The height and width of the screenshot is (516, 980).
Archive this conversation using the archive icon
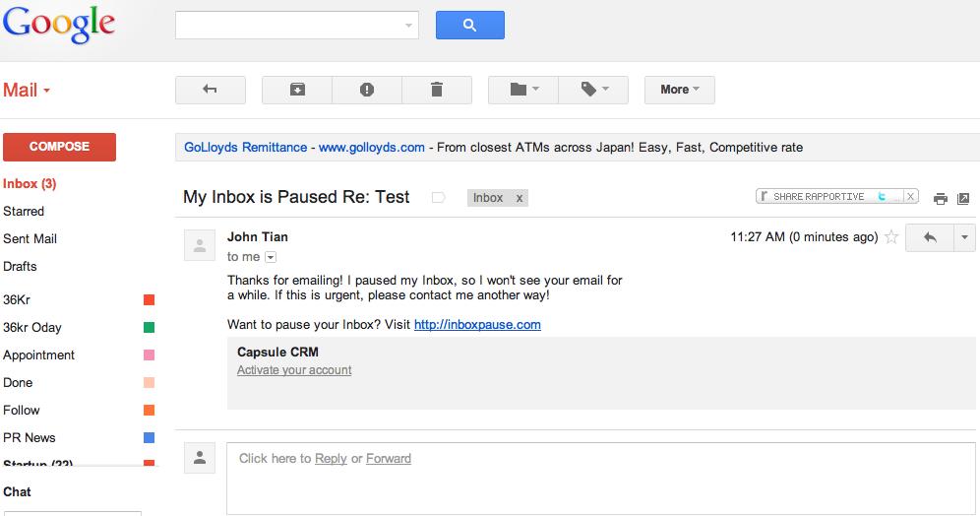297,90
